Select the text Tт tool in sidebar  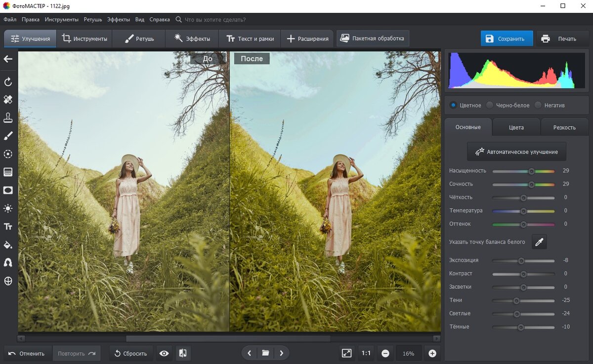click(x=8, y=227)
